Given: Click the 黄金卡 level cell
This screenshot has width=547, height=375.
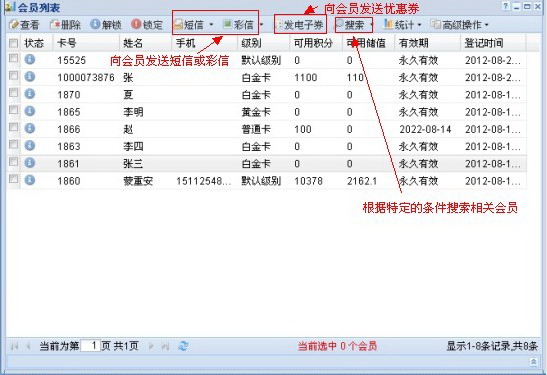Looking at the screenshot, I should click(256, 112).
